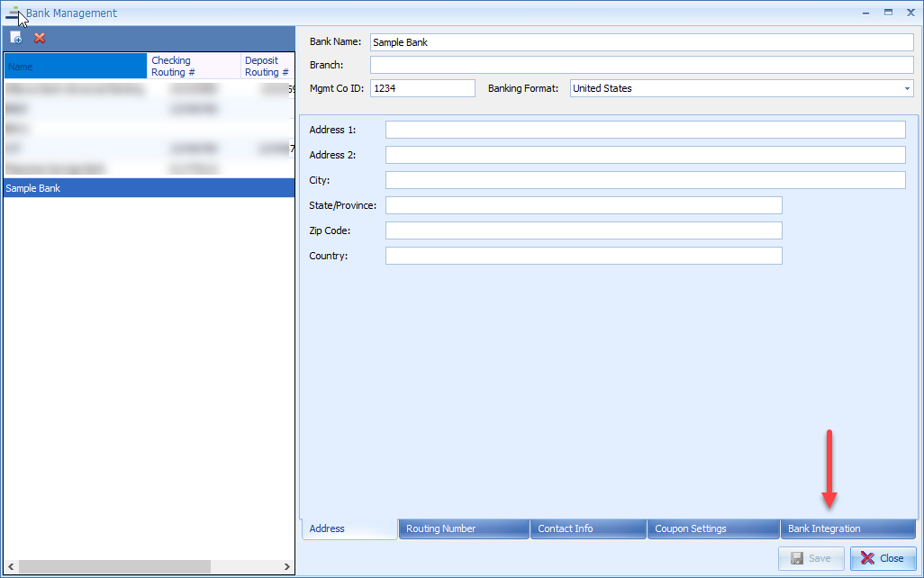Sort banks by the Name column
Viewport: 924px width, 578px height.
(x=72, y=65)
